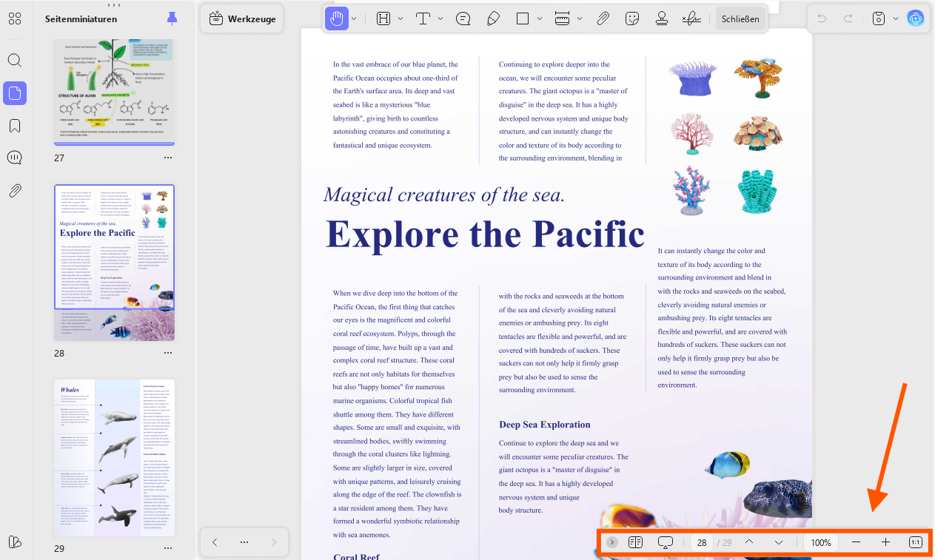Image resolution: width=935 pixels, height=560 pixels.
Task: Expand the measurement tool options arrow
Action: 580,18
